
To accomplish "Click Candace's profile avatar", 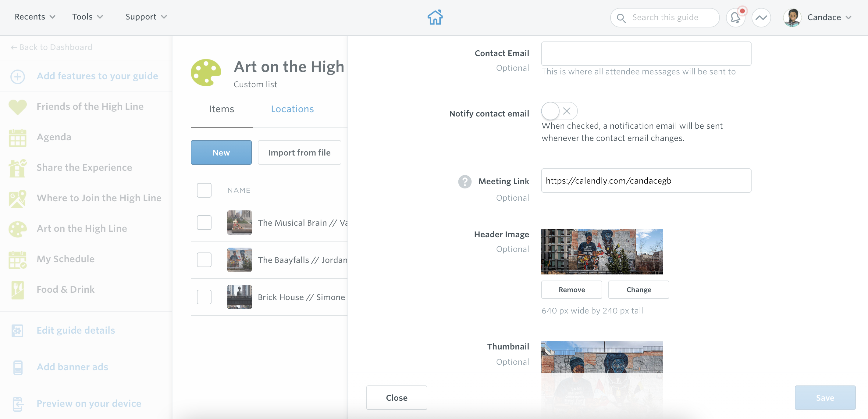I will click(x=792, y=17).
